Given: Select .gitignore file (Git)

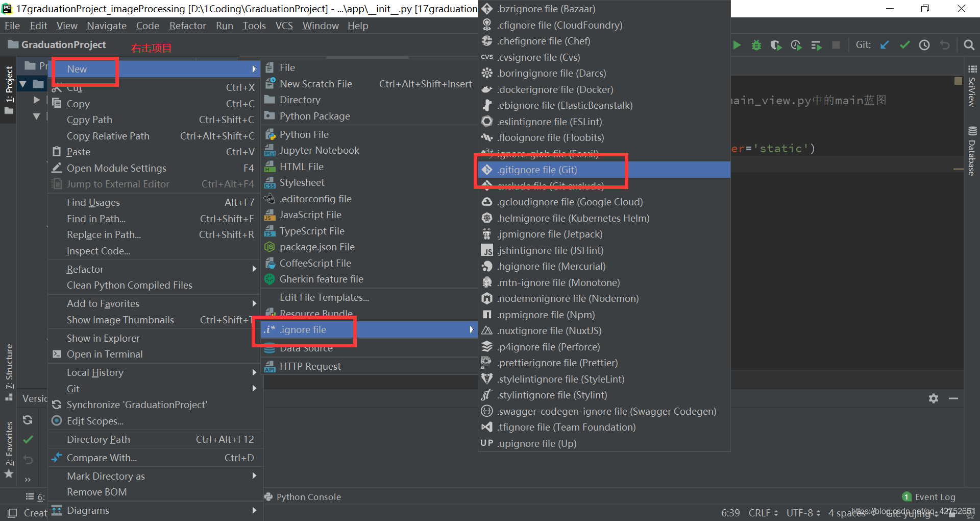Looking at the screenshot, I should 604,170.
